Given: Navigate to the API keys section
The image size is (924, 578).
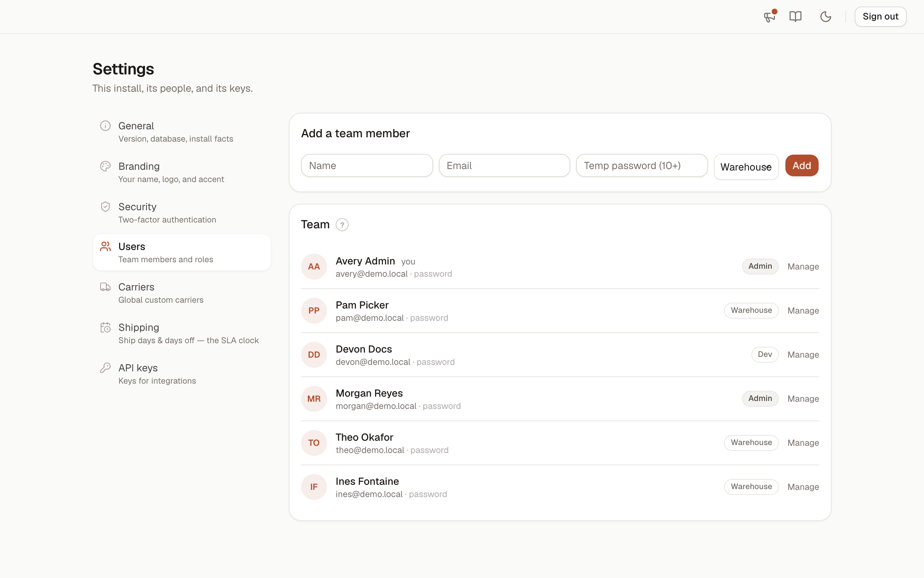Looking at the screenshot, I should (182, 374).
